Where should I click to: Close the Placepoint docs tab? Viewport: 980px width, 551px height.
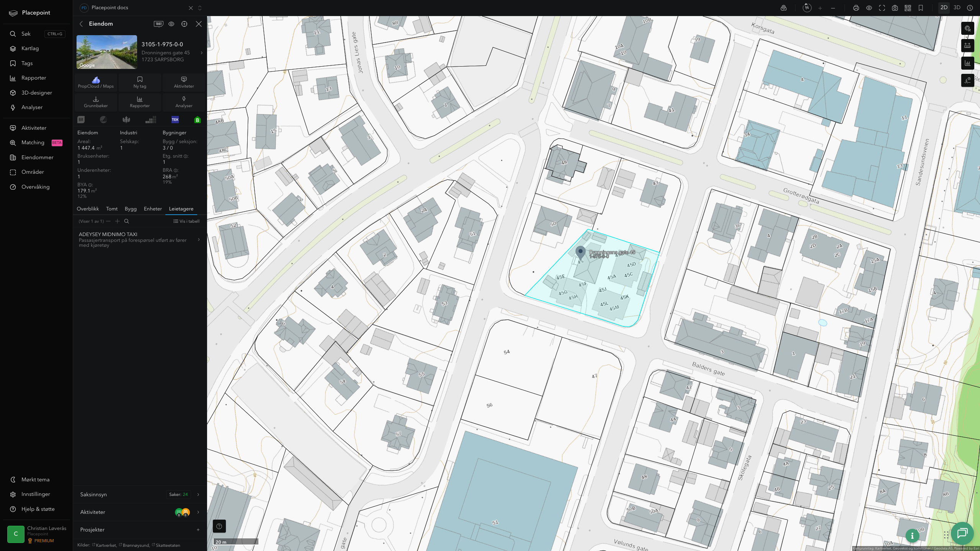tap(191, 8)
